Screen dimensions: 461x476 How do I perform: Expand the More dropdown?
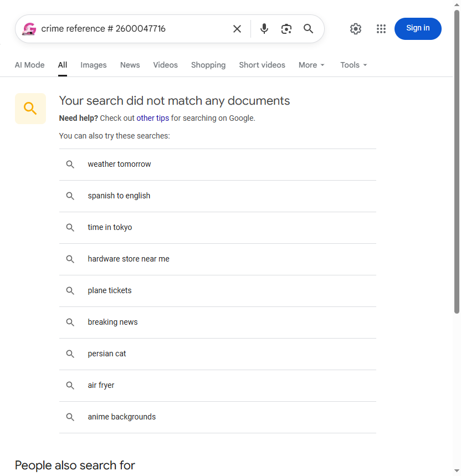click(x=312, y=65)
